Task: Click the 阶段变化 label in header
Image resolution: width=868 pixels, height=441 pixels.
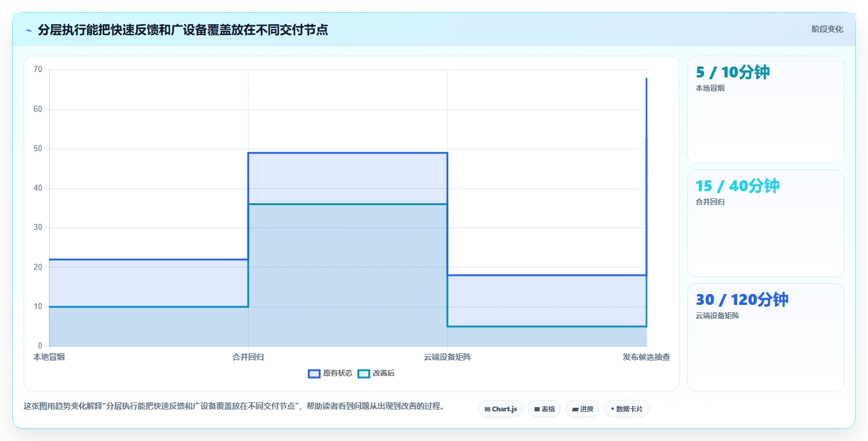Action: pyautogui.click(x=827, y=30)
